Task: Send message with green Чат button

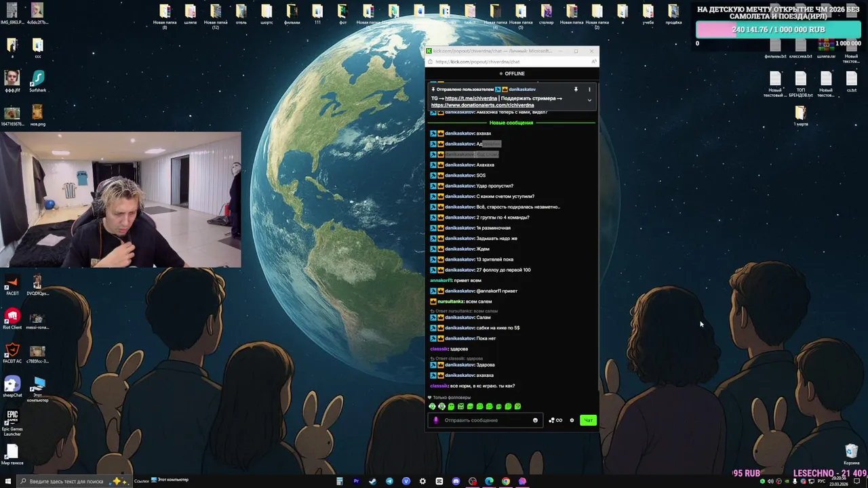Action: (x=588, y=420)
